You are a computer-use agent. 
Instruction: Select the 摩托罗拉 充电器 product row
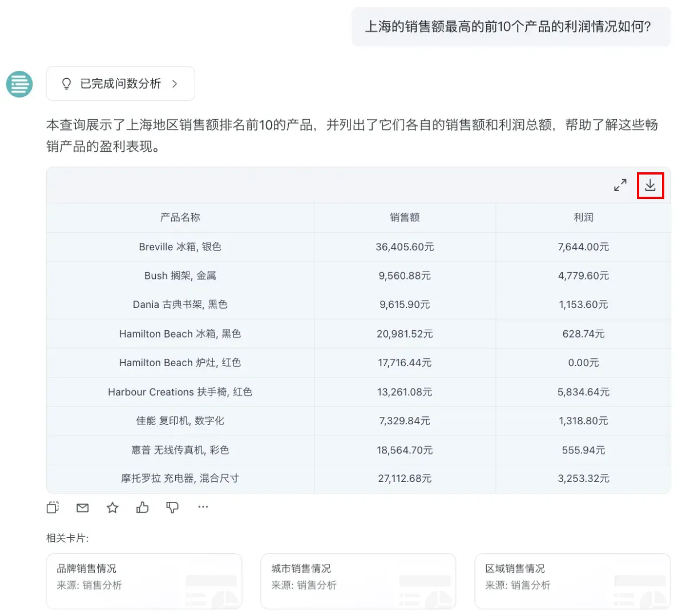[x=180, y=479]
